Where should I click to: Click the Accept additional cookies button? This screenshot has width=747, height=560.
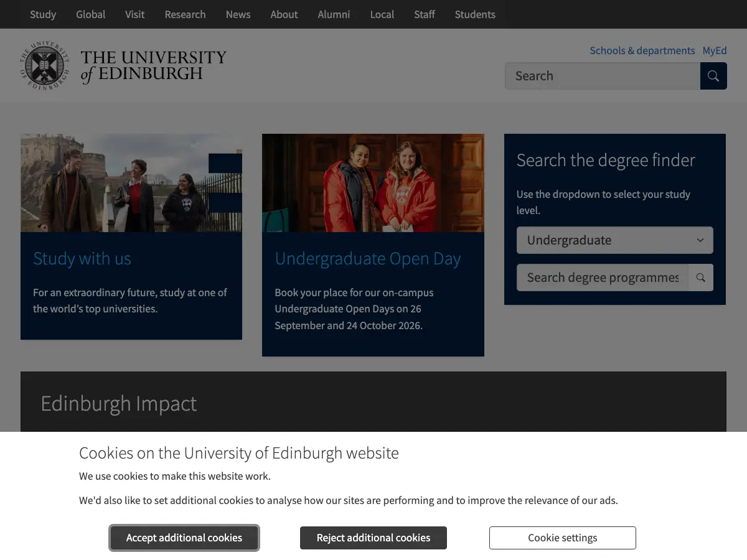click(x=184, y=538)
